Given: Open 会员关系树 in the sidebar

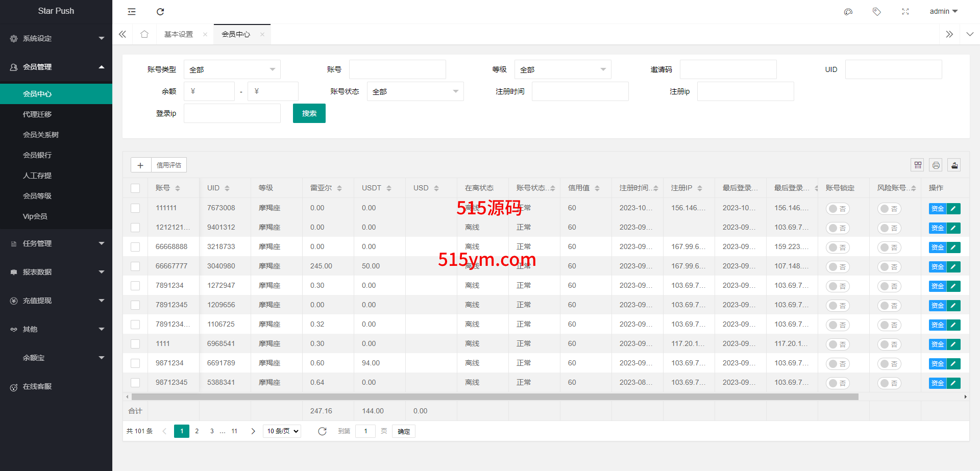Looking at the screenshot, I should 41,135.
